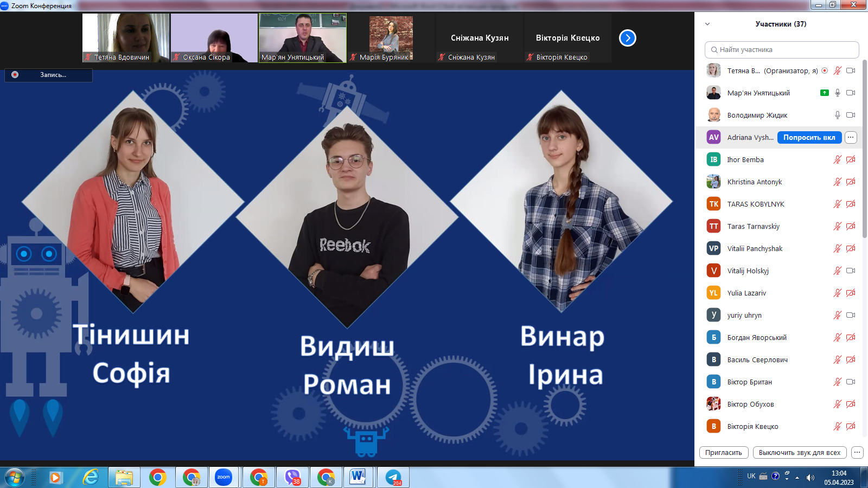
Task: Click the blue next participants arrow
Action: [x=627, y=38]
